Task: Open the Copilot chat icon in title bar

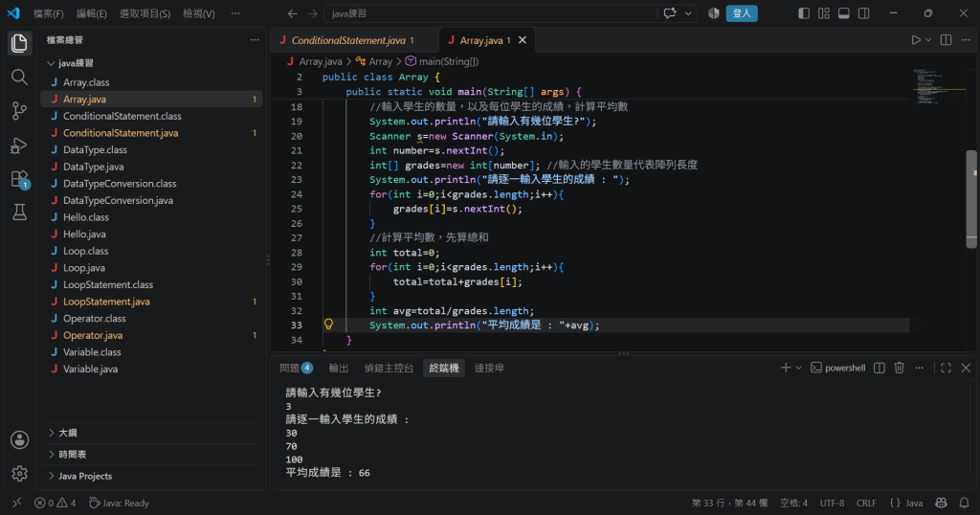Action: (x=670, y=13)
